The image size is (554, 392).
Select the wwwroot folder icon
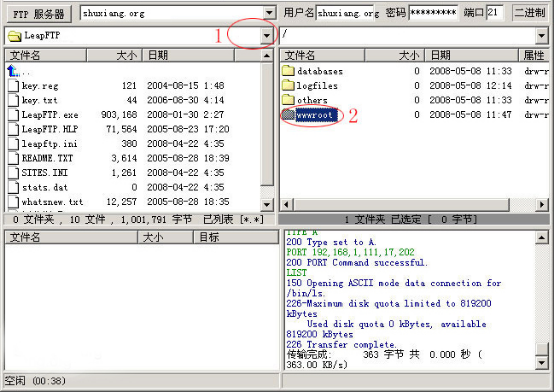click(x=288, y=115)
